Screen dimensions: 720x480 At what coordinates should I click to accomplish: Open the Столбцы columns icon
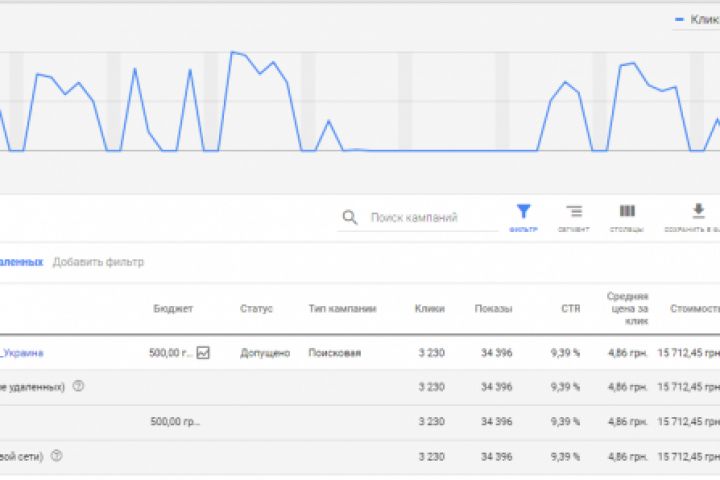pyautogui.click(x=627, y=211)
